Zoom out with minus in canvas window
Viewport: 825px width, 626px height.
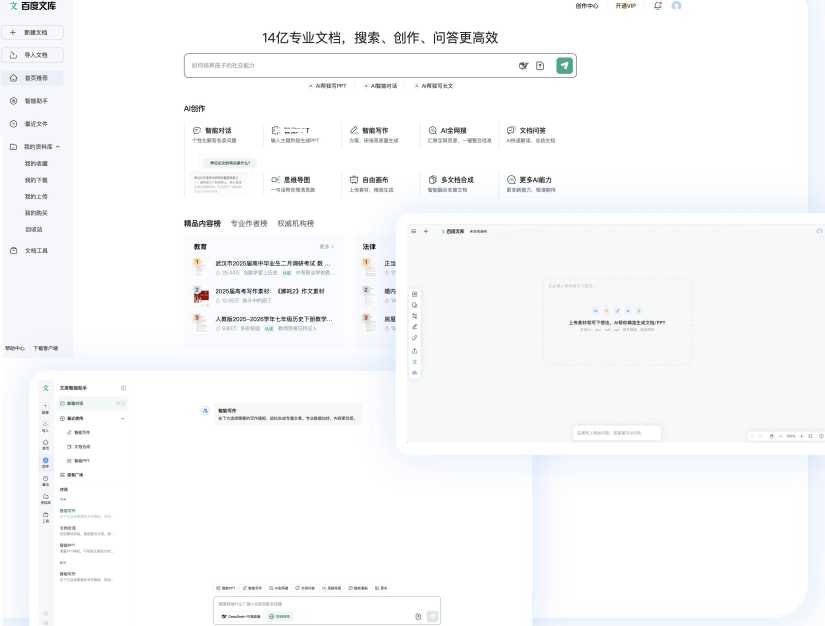point(780,436)
